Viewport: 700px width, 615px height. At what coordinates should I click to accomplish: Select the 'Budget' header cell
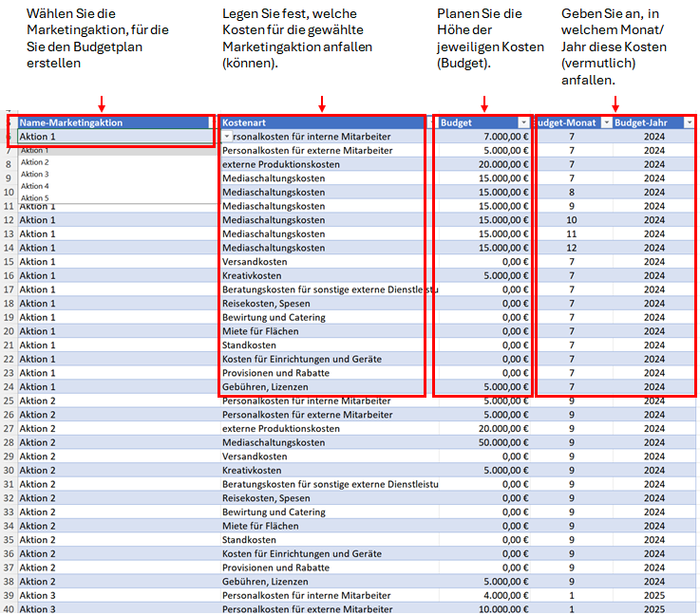pos(479,122)
